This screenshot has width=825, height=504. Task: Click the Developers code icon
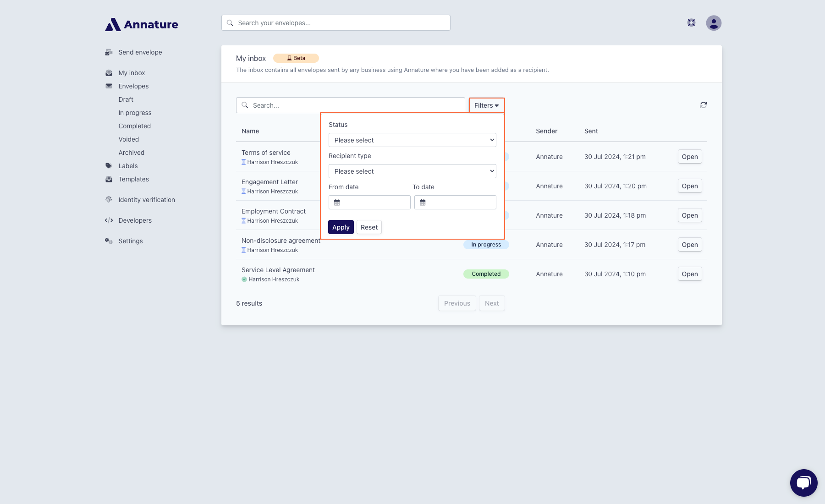pyautogui.click(x=109, y=220)
